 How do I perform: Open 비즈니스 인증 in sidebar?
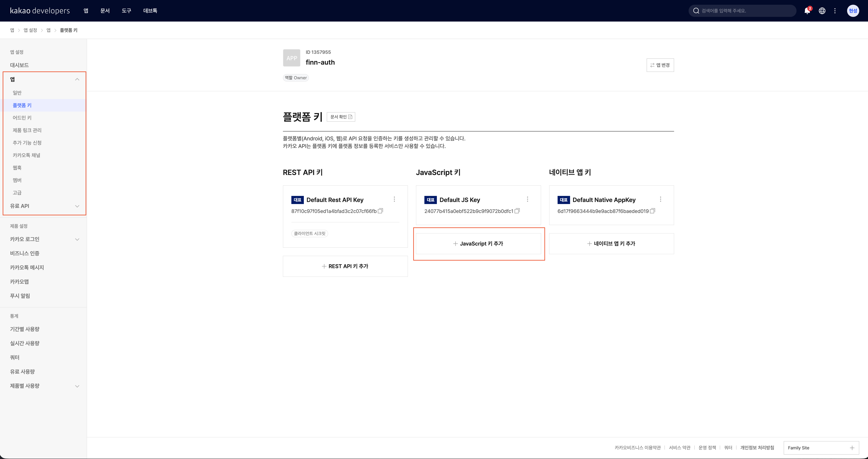[25, 253]
